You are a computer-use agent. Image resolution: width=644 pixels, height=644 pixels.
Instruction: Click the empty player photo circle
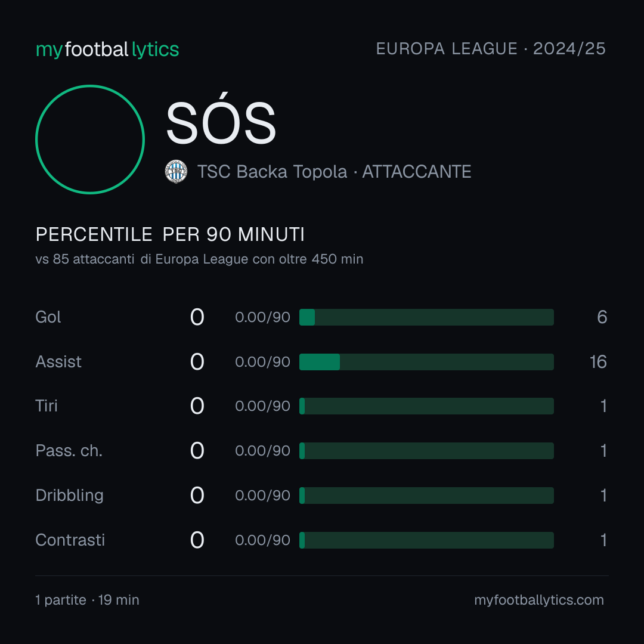pos(90,139)
